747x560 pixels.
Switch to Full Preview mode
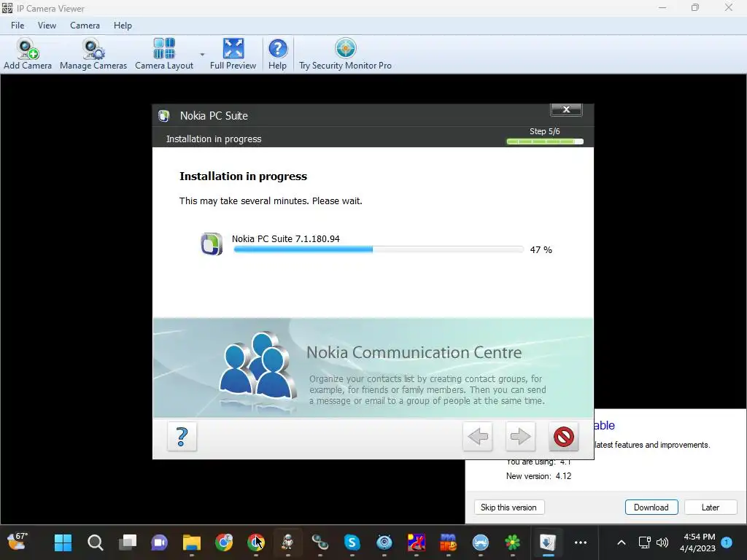(233, 54)
